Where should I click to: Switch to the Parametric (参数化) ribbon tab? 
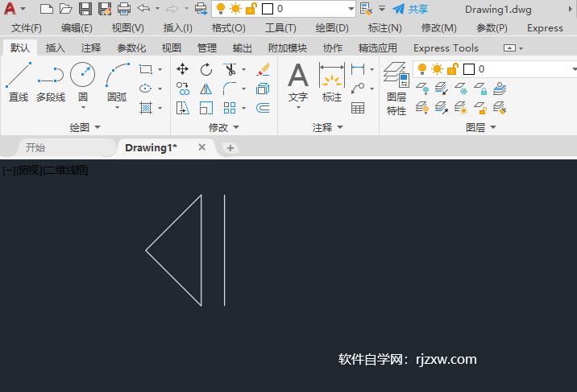pos(131,48)
